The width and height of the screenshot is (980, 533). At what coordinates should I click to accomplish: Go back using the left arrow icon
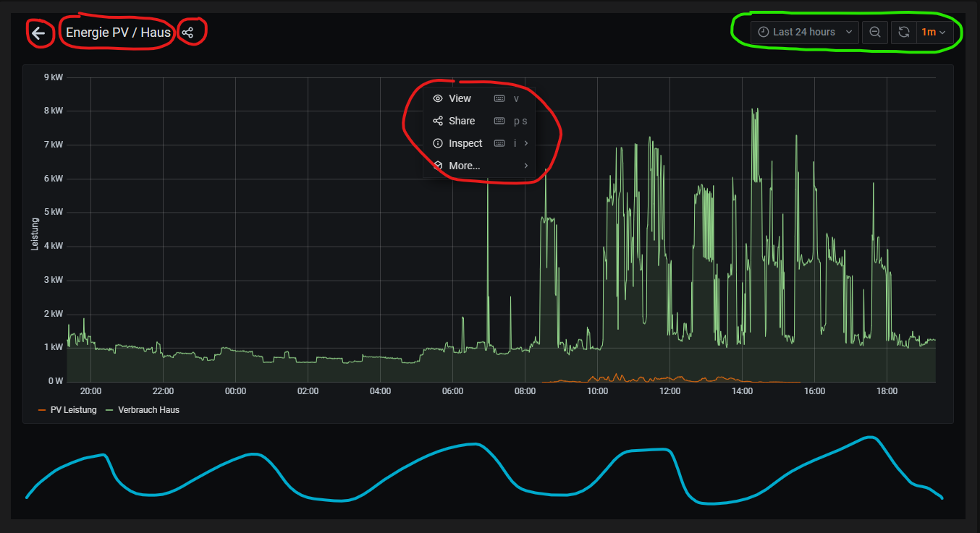(38, 33)
